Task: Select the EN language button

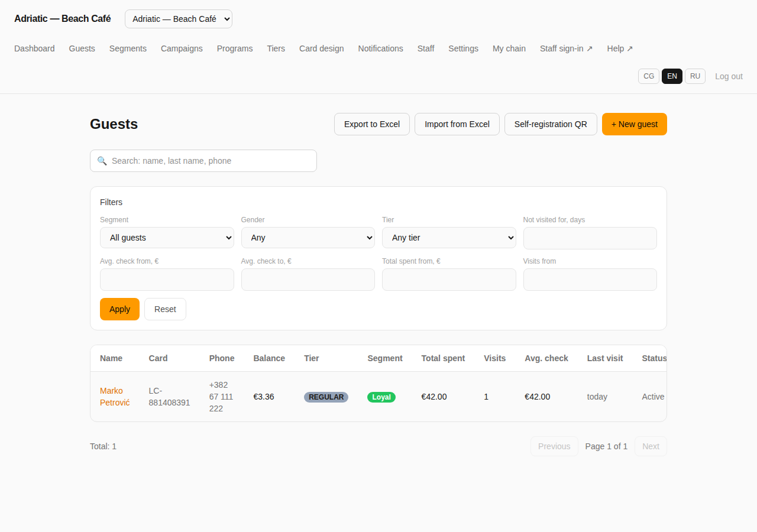Action: (672, 76)
